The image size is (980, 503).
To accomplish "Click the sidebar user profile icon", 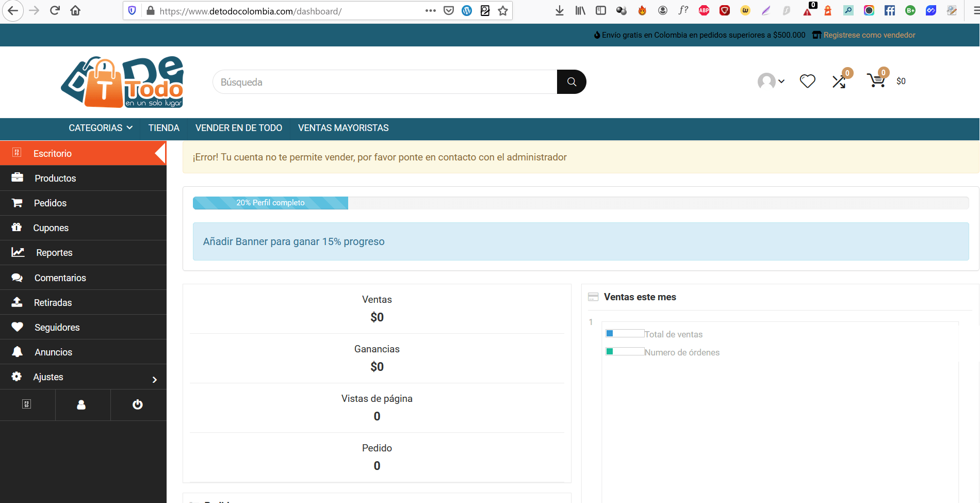I will tap(81, 404).
